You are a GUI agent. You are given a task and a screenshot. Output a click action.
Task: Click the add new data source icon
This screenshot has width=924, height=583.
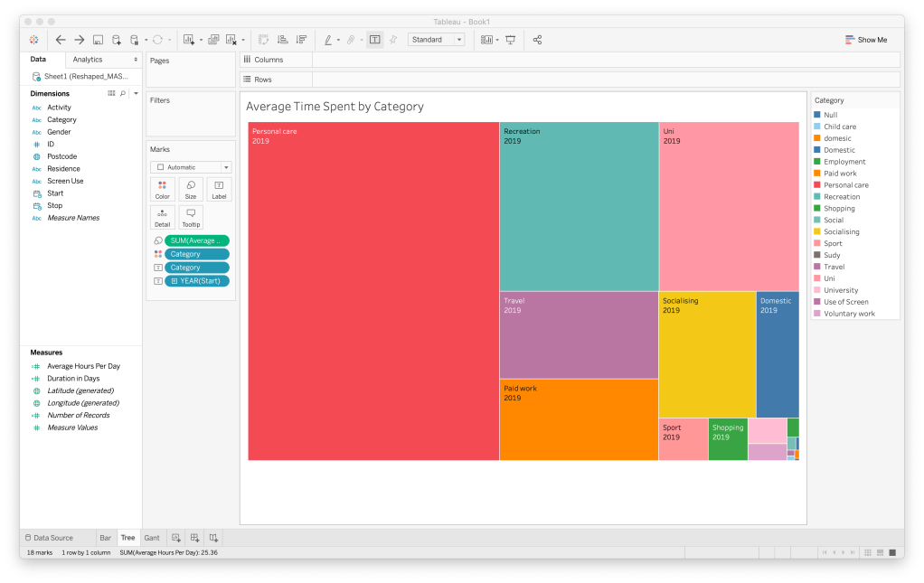point(117,40)
